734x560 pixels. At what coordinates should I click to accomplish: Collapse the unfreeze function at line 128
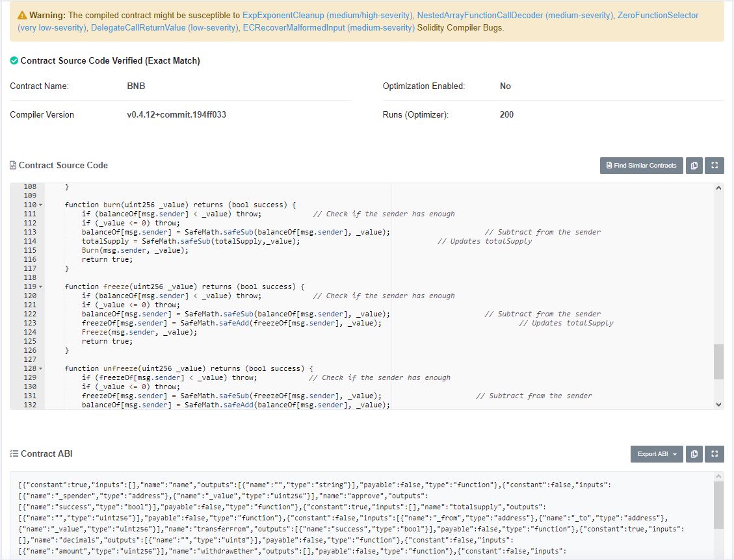(x=41, y=368)
